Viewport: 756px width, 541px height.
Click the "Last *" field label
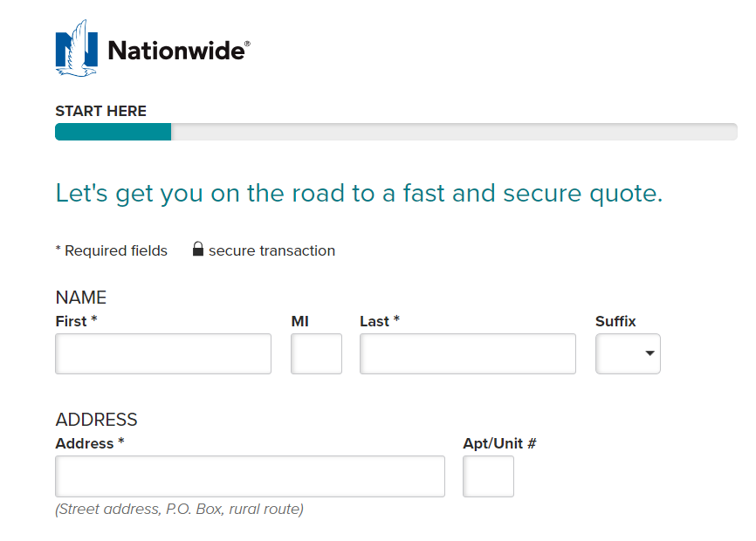[x=380, y=321]
